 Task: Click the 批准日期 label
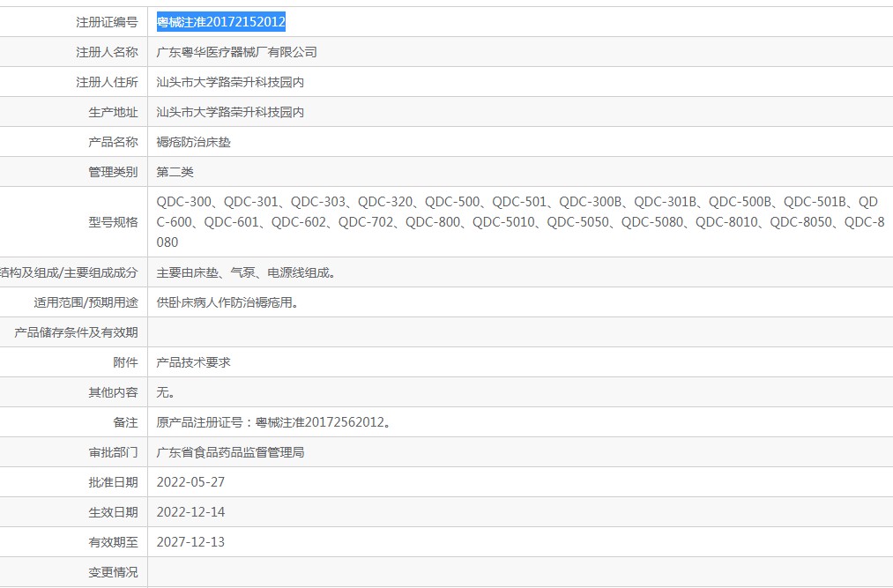[114, 482]
